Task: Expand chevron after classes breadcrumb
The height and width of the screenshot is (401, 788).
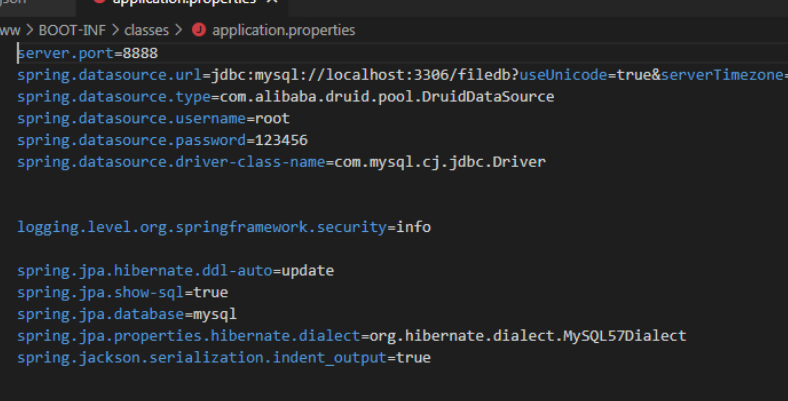Action: pyautogui.click(x=178, y=30)
